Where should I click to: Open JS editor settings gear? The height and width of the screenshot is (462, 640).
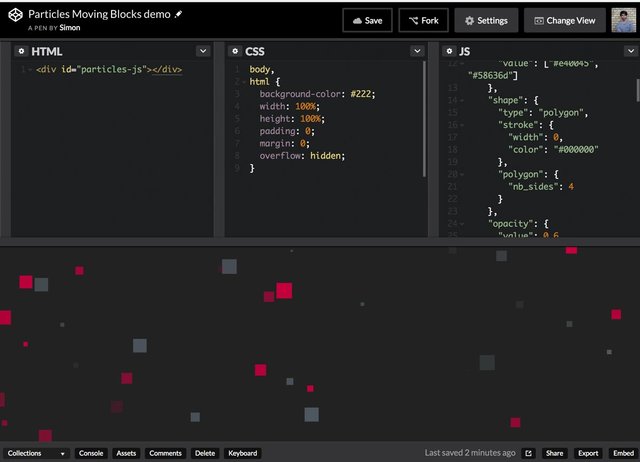point(449,51)
